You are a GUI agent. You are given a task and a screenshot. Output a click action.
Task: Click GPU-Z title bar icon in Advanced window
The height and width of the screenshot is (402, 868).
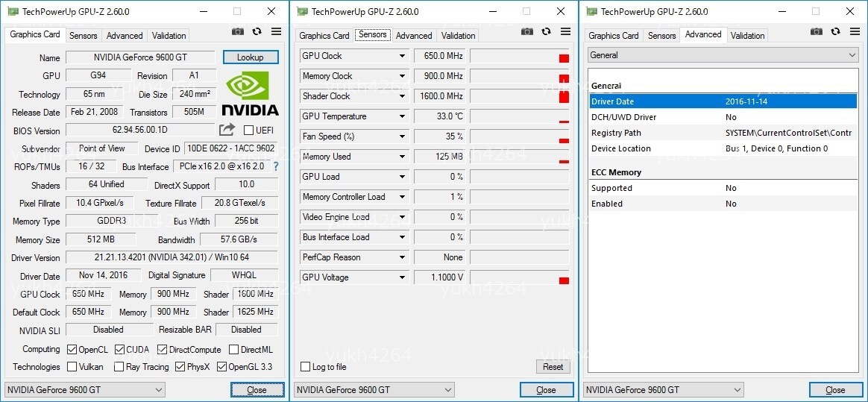pyautogui.click(x=592, y=11)
